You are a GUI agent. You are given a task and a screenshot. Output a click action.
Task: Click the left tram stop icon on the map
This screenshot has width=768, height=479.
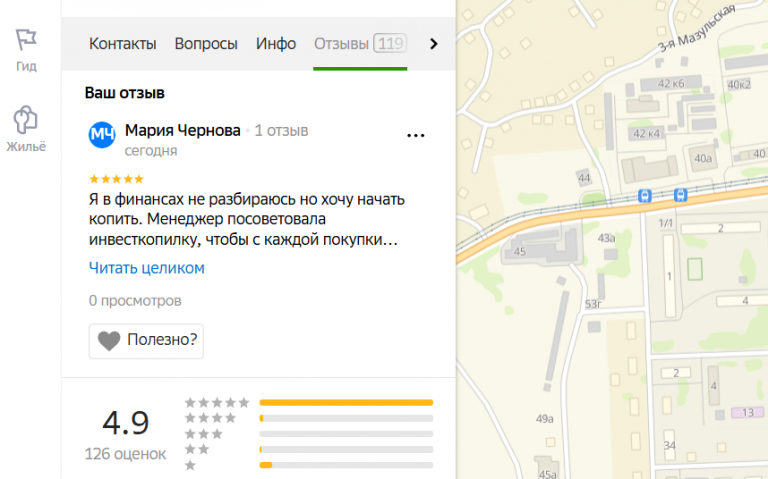click(x=645, y=196)
